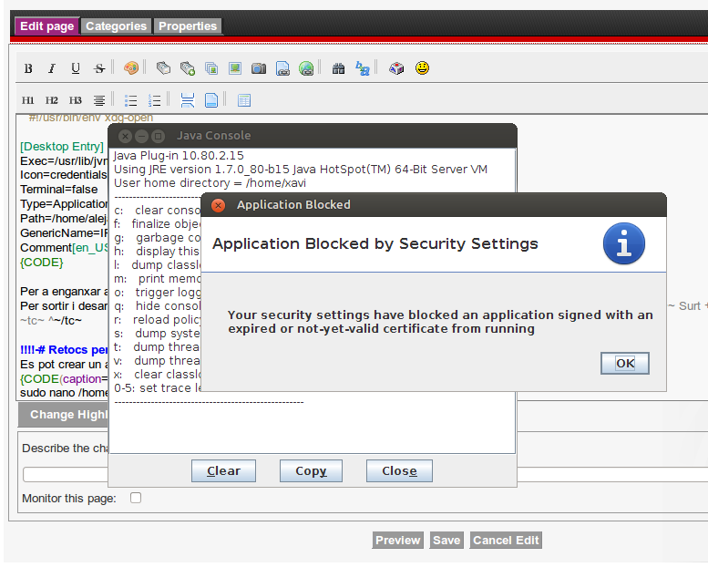This screenshot has width=708, height=588.
Task: Insert a single image via picture icon
Action: [235, 68]
